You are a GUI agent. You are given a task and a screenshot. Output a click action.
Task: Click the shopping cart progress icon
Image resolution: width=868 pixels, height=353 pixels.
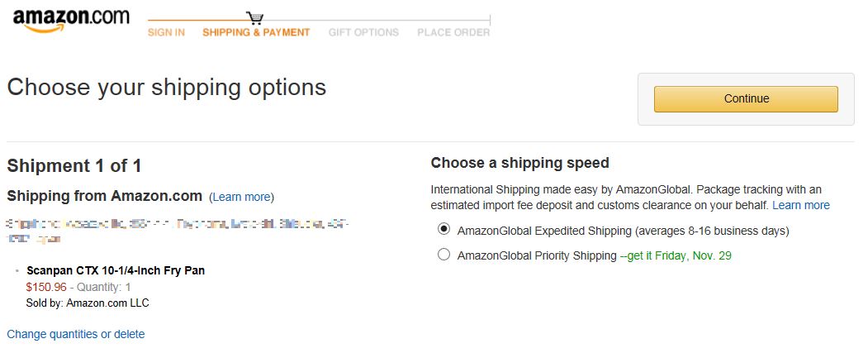tap(254, 17)
